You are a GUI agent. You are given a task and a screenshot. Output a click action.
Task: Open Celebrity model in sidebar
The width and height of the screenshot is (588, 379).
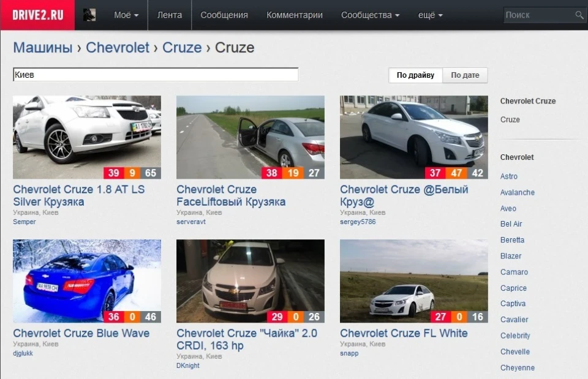pos(515,336)
